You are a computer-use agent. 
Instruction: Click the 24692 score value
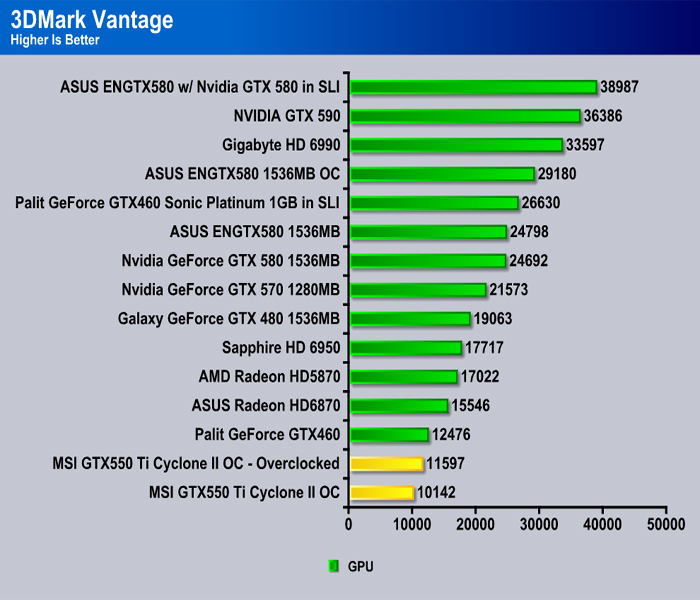[x=529, y=261]
